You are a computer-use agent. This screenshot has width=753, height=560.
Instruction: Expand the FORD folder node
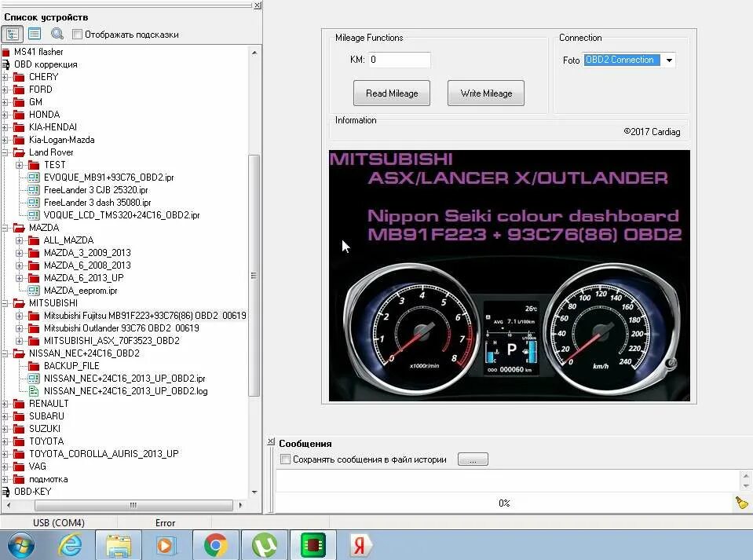5,90
